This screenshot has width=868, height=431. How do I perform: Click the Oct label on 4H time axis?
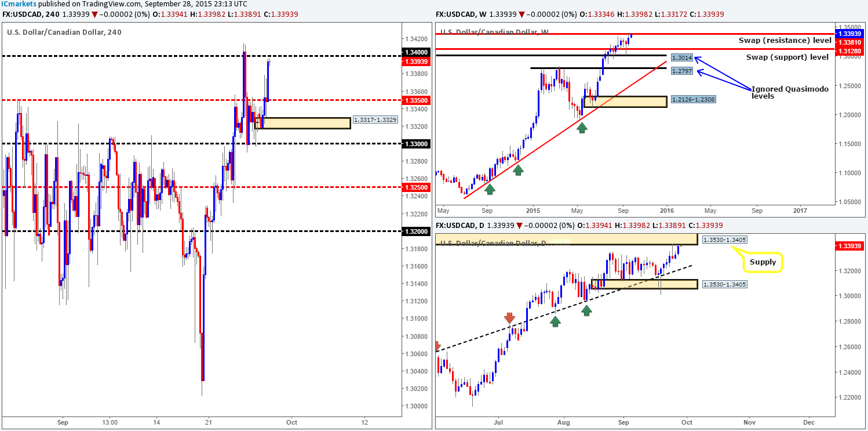click(x=291, y=422)
